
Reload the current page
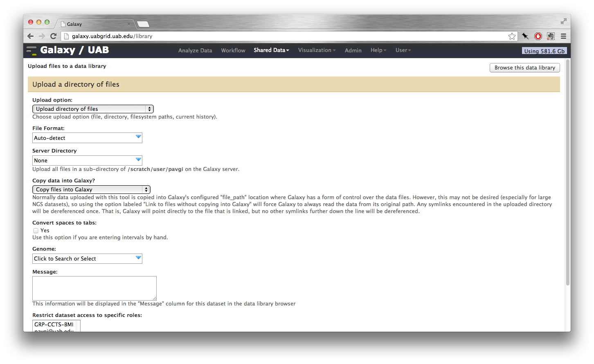pyautogui.click(x=53, y=36)
